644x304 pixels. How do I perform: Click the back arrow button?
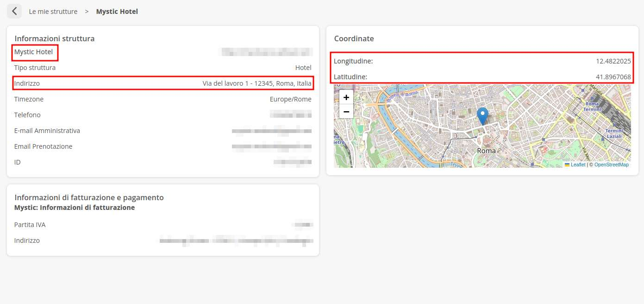(x=14, y=11)
